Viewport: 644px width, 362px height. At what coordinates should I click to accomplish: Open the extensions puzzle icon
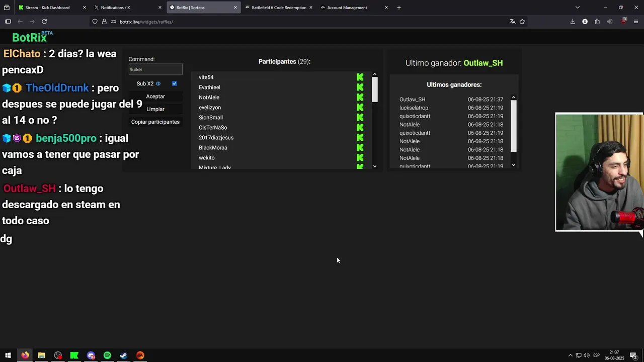click(597, 22)
